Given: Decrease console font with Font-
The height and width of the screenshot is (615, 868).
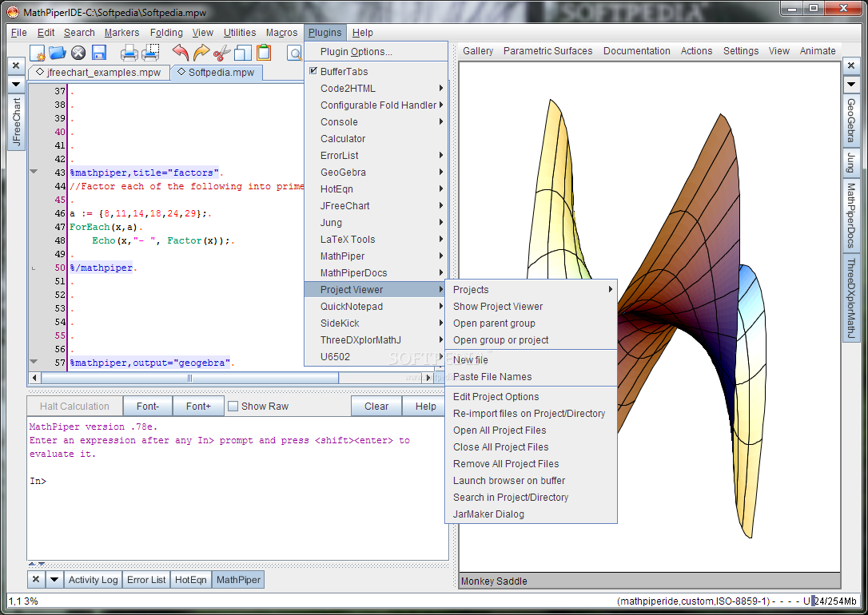Looking at the screenshot, I should [148, 406].
